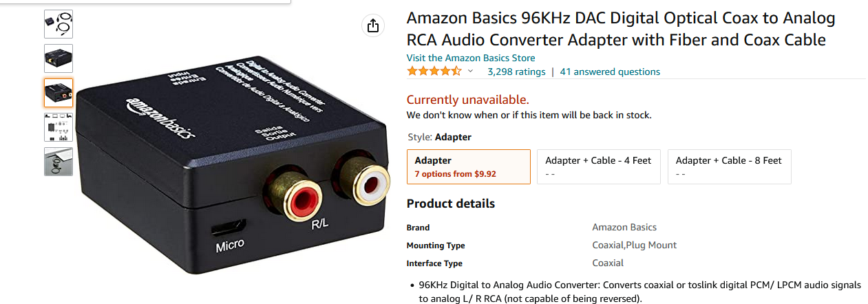Click the product title heading text
The width and height of the screenshot is (868, 304).
pyautogui.click(x=621, y=29)
